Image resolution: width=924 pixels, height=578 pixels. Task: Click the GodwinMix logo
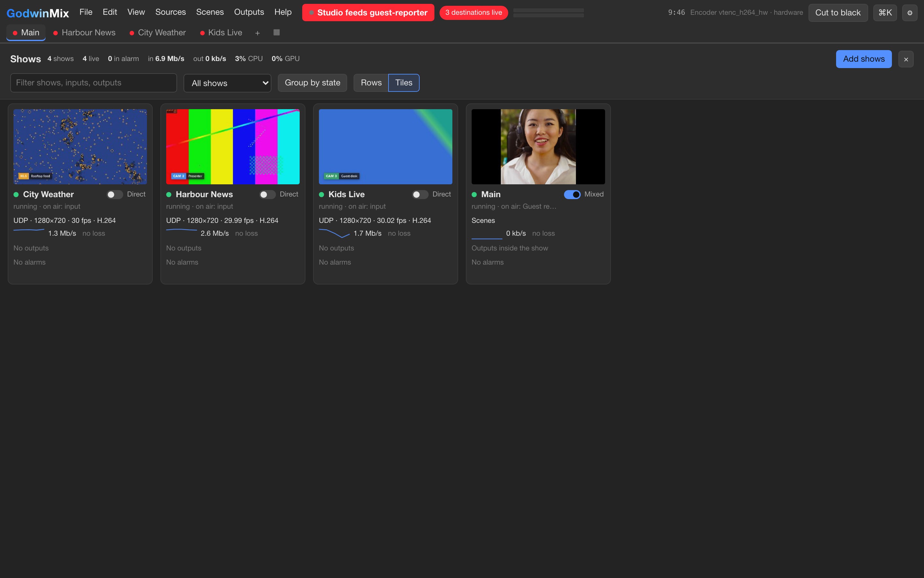point(38,13)
